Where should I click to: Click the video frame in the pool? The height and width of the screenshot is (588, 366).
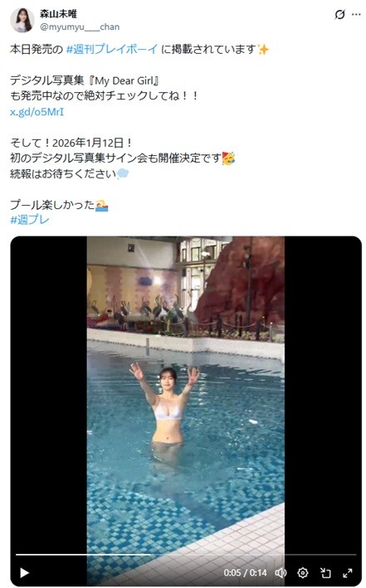[x=186, y=394]
